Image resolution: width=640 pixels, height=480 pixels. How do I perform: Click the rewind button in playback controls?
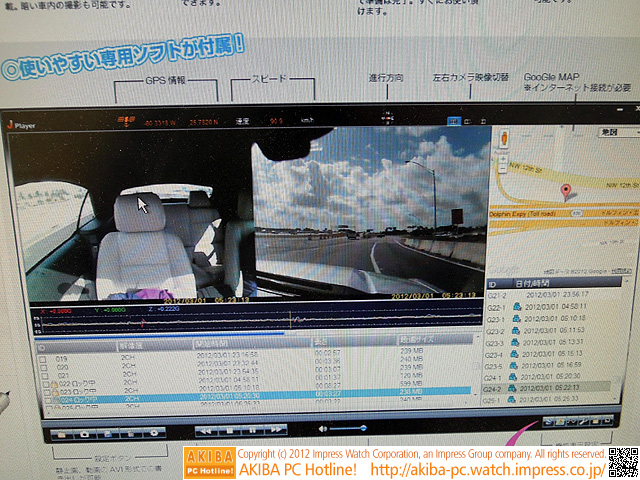tap(208, 431)
